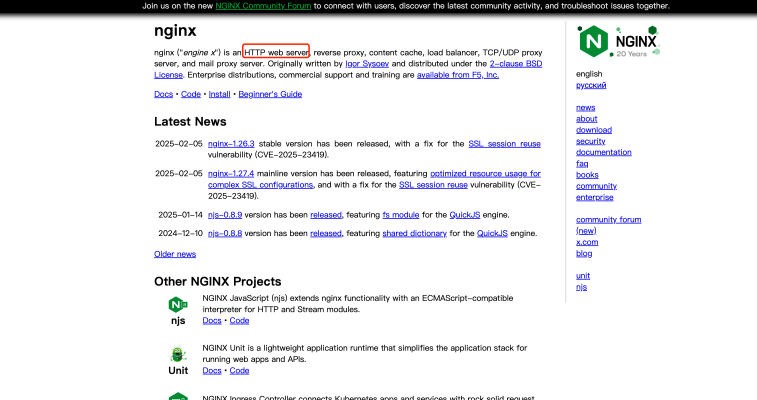Click the Unit project logo icon
The image size is (757, 400).
coord(178,354)
